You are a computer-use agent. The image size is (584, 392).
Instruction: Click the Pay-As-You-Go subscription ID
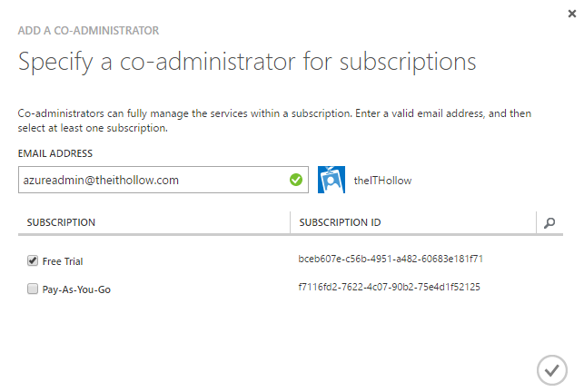(389, 287)
